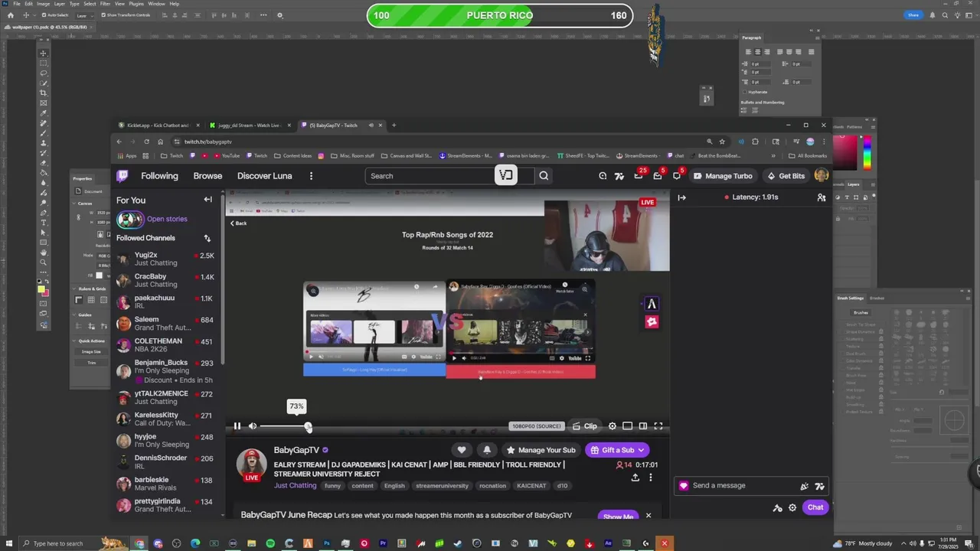Click the Twitch logo home icon
This screenshot has height=551, width=980.
tap(122, 176)
